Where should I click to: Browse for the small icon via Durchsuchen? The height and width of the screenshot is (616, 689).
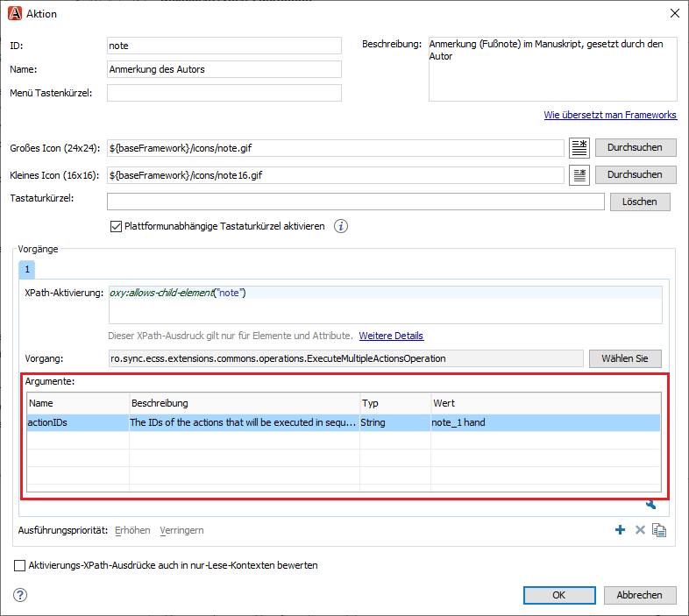pos(636,175)
